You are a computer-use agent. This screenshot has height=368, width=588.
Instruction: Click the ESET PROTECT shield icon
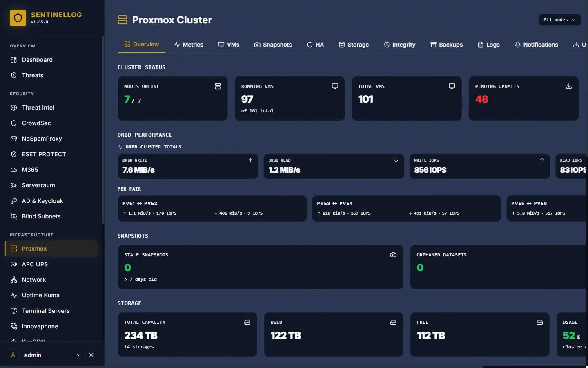click(13, 154)
